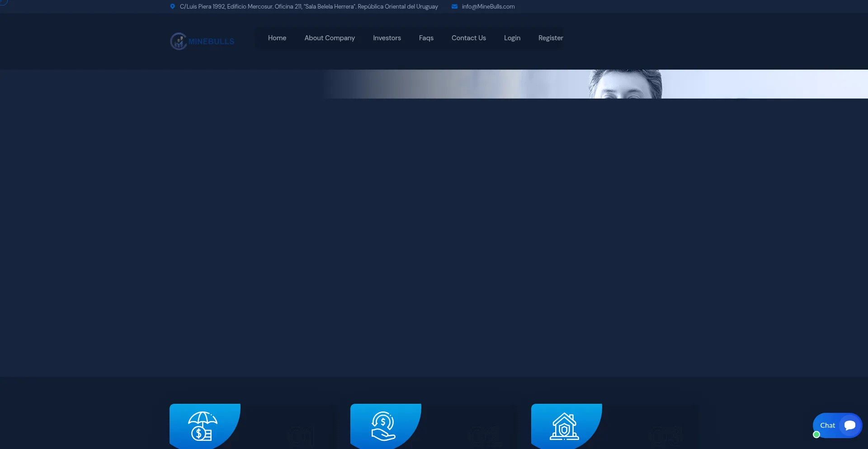The height and width of the screenshot is (449, 868).
Task: Click the info@MineBulls.com email address
Action: 488,6
